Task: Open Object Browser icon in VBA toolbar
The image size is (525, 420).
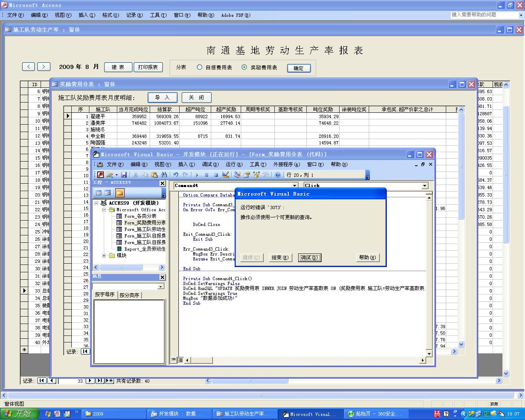Action: (256, 175)
